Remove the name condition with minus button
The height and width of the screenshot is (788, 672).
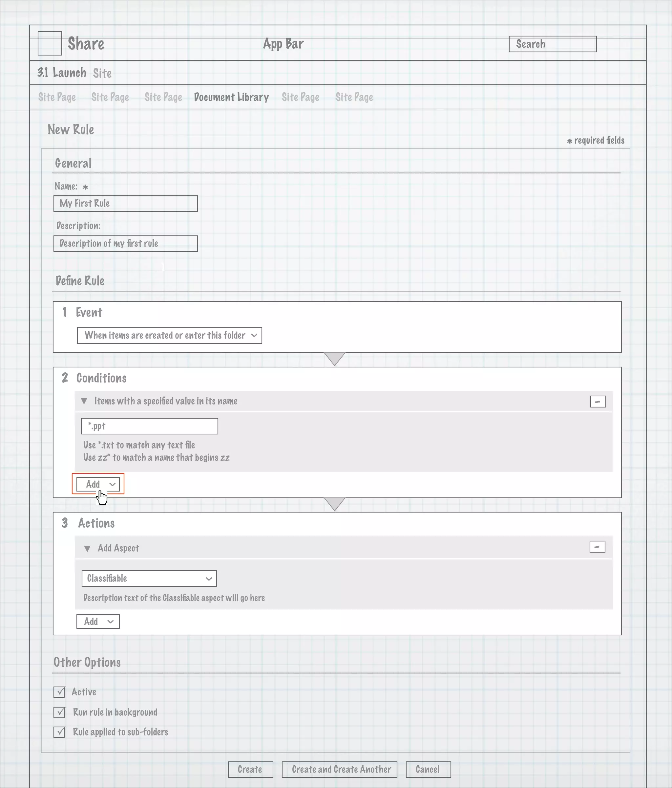[598, 402]
